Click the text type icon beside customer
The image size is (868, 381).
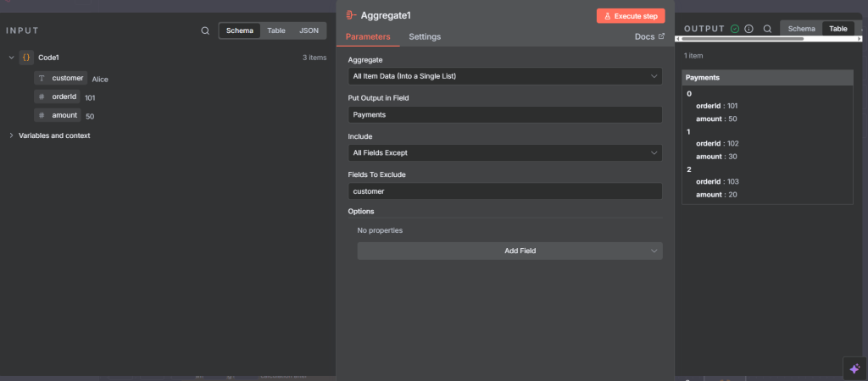pyautogui.click(x=41, y=78)
